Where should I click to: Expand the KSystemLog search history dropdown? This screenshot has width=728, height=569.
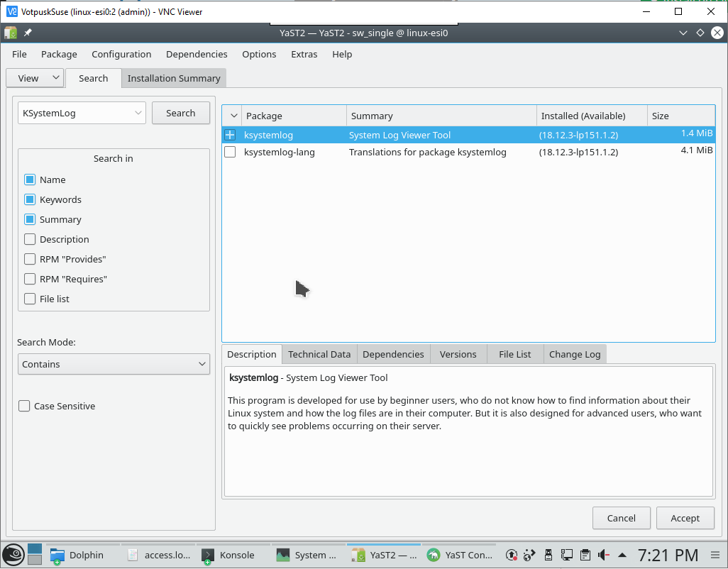pyautogui.click(x=138, y=114)
